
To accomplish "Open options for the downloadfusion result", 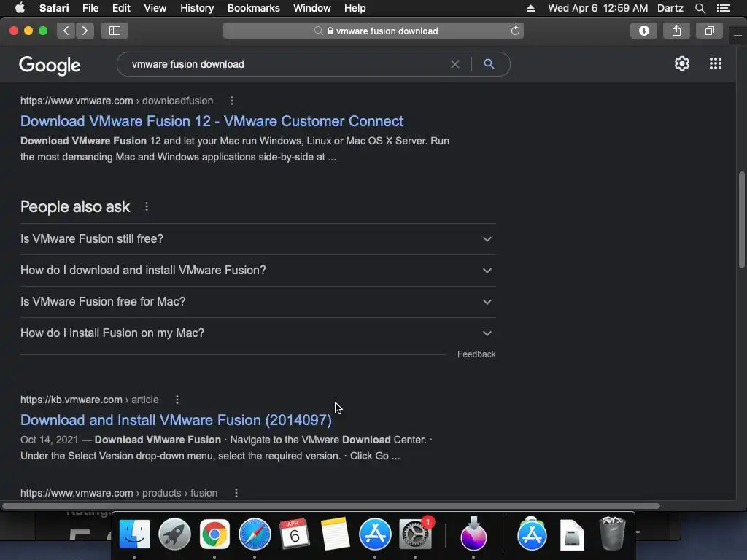I will pyautogui.click(x=232, y=101).
